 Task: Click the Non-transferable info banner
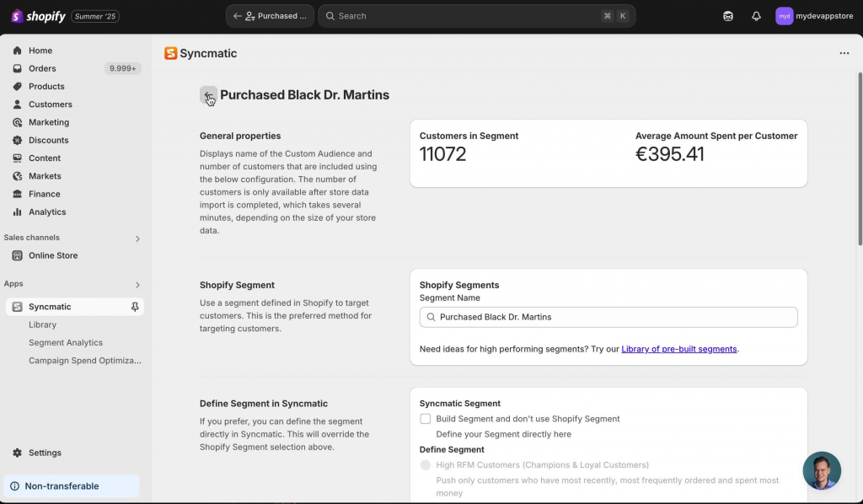(x=72, y=486)
